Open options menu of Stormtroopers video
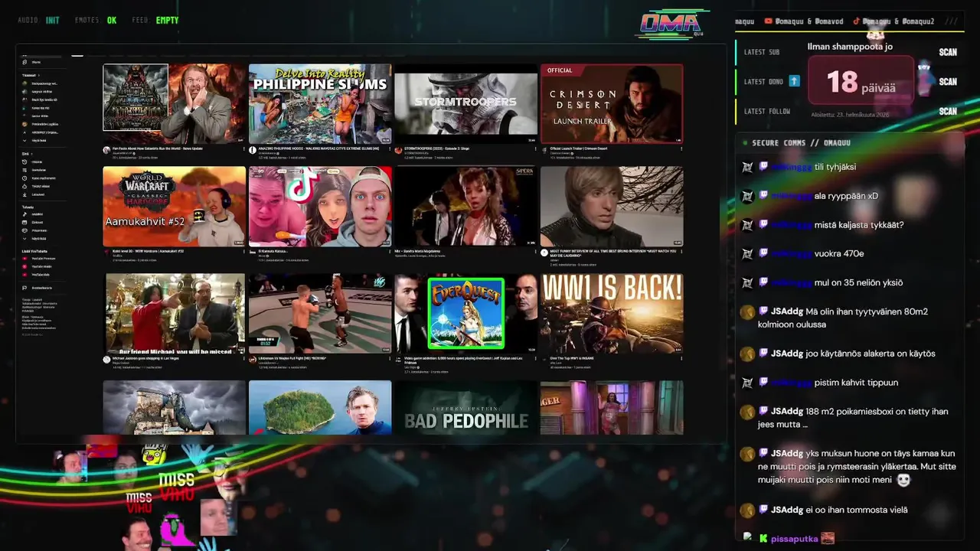The width and height of the screenshot is (980, 551). click(534, 148)
